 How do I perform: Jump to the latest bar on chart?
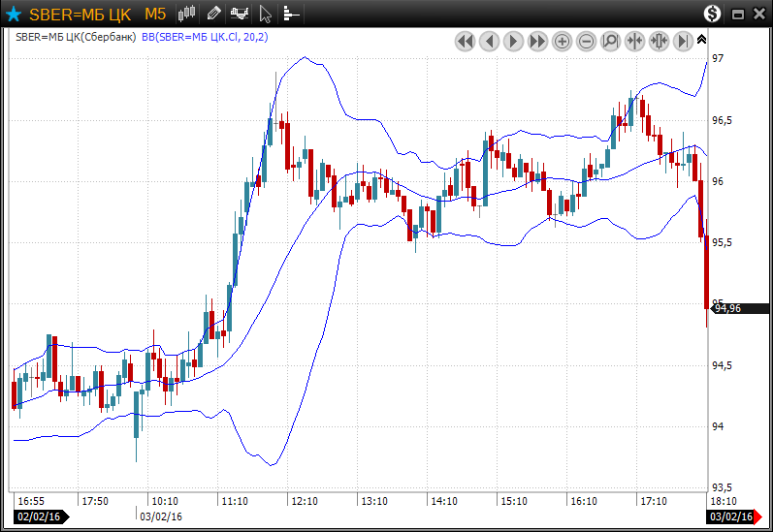[x=683, y=41]
